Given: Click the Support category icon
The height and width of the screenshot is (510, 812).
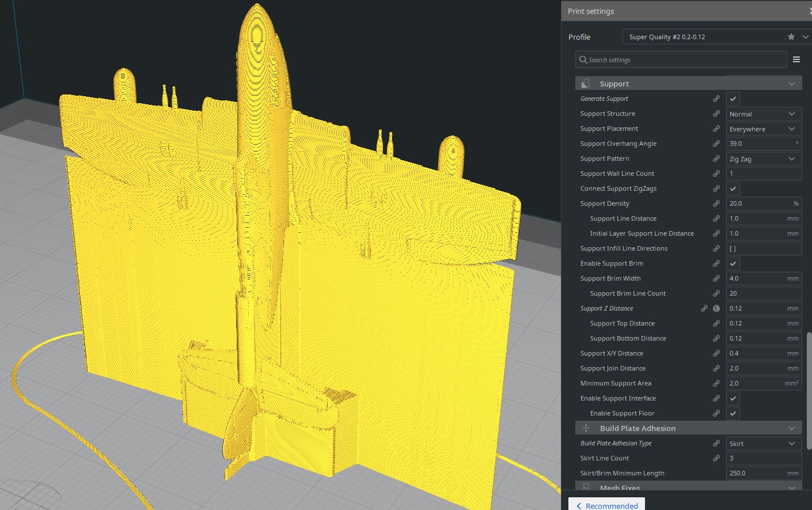Looking at the screenshot, I should pos(586,83).
